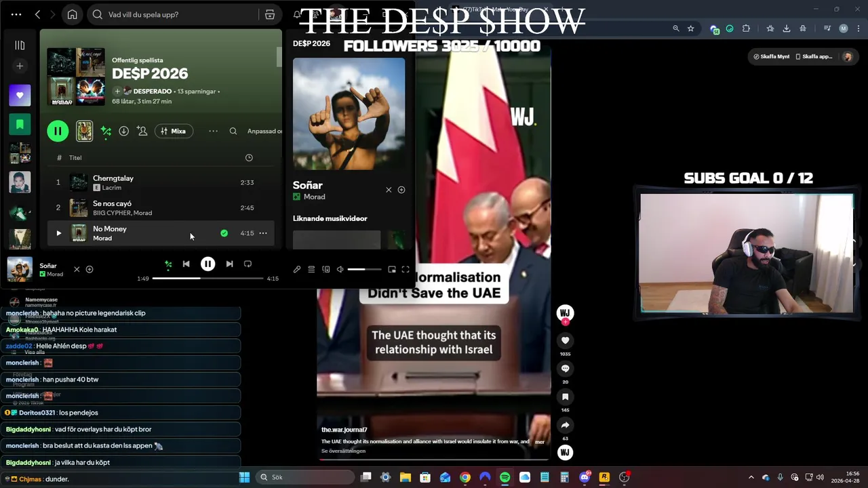Seek on the song progress bar
This screenshot has height=488, width=868.
[208, 279]
